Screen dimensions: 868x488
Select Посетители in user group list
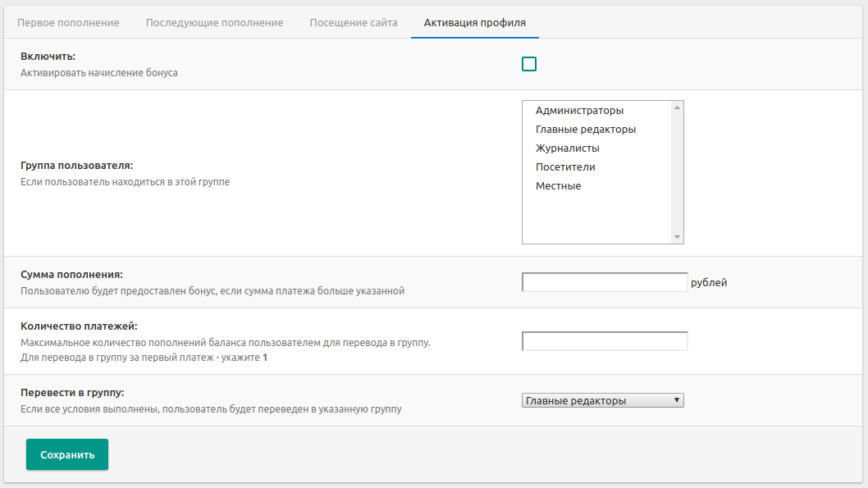(565, 167)
